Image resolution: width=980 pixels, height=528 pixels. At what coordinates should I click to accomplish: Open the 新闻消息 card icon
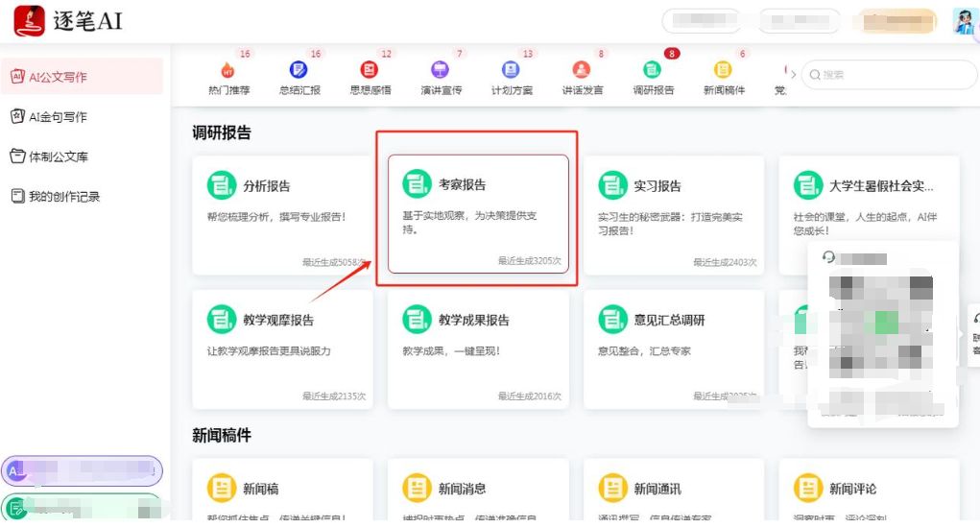(x=417, y=488)
